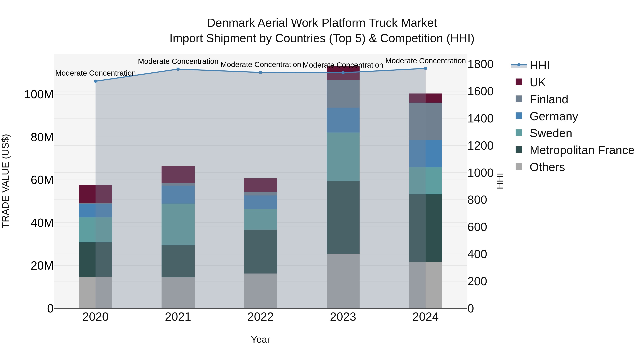The image size is (644, 362).
Task: Click the Germany legend color swatch
Action: pyautogui.click(x=519, y=116)
